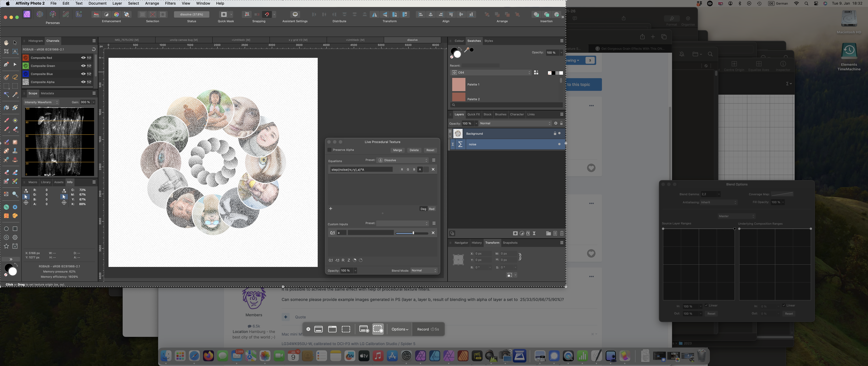Open the Intensity Waveform scope dropdown
Screen dimensions: 868x366
41,102
